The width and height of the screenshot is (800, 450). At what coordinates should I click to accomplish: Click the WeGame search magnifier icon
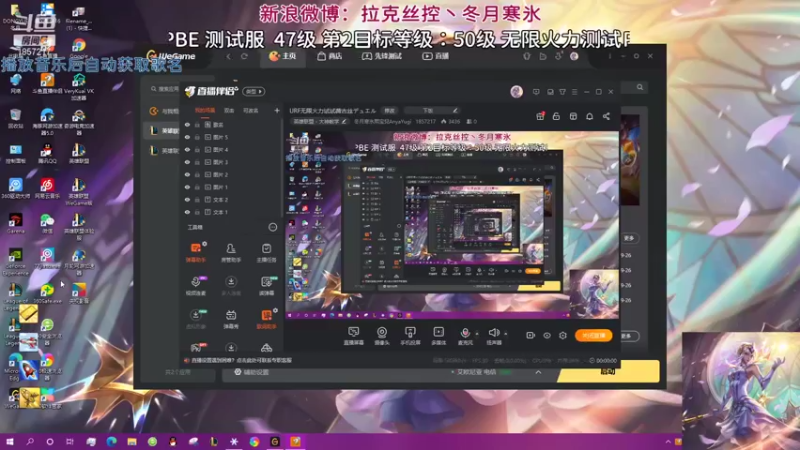(x=640, y=87)
